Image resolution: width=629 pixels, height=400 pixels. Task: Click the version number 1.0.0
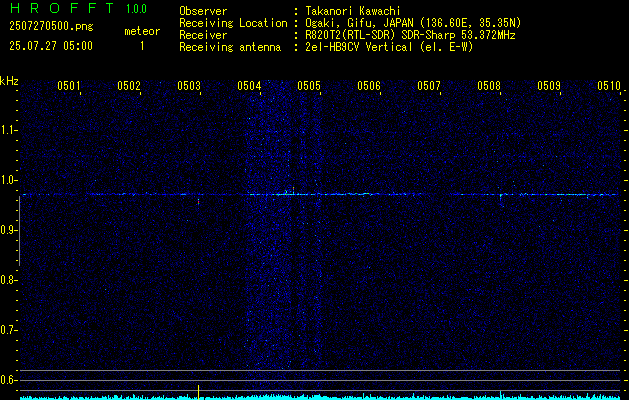tap(136, 9)
